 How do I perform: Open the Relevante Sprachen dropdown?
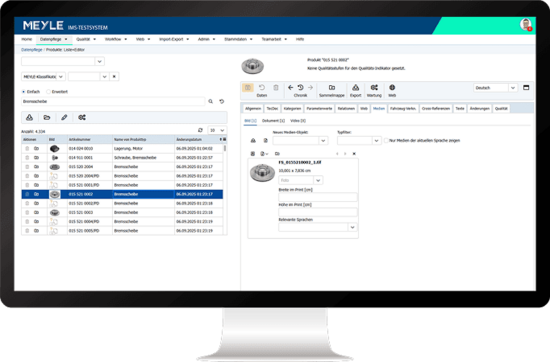point(318,227)
